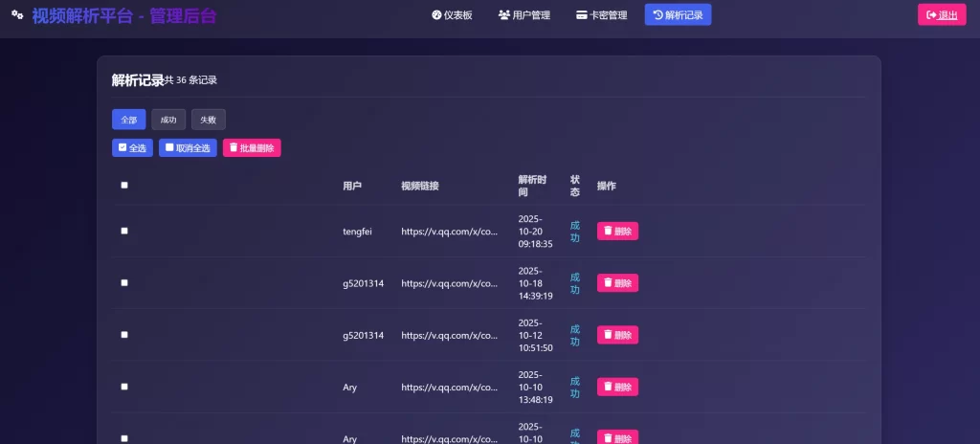Delete the Ary 13:48:19 record

click(x=617, y=388)
